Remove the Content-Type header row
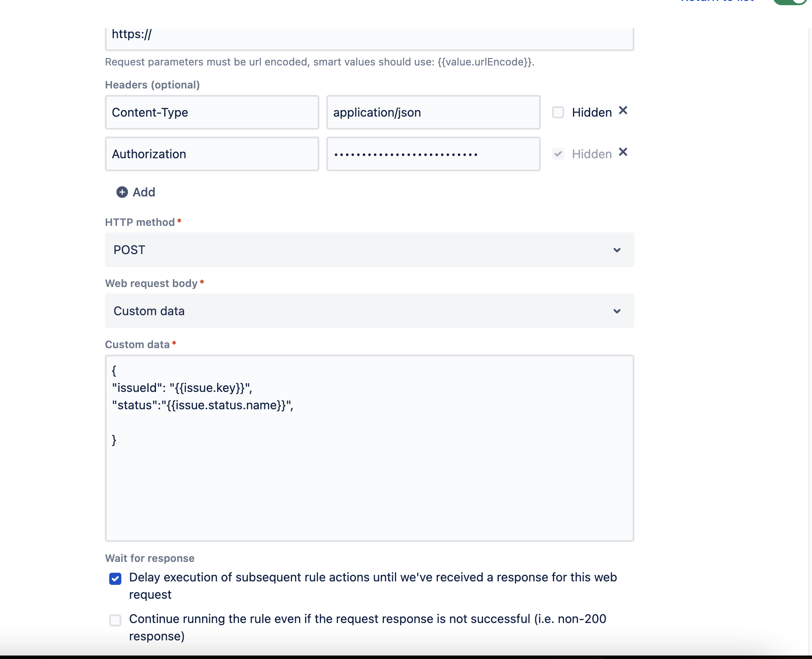Image resolution: width=812 pixels, height=659 pixels. tap(623, 111)
